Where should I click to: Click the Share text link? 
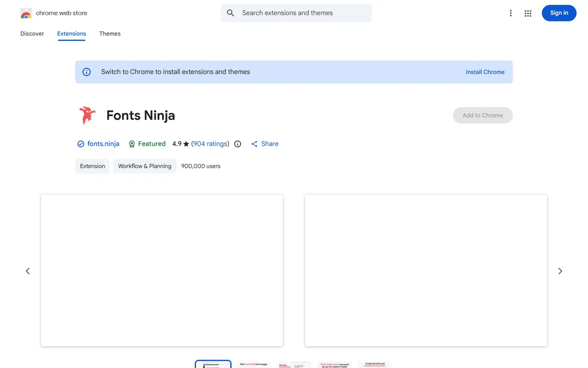click(269, 144)
